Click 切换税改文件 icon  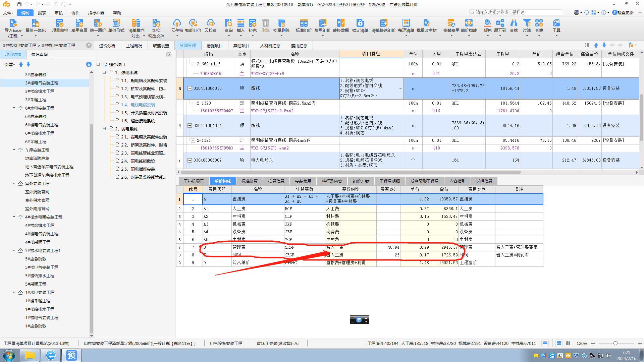click(x=156, y=23)
